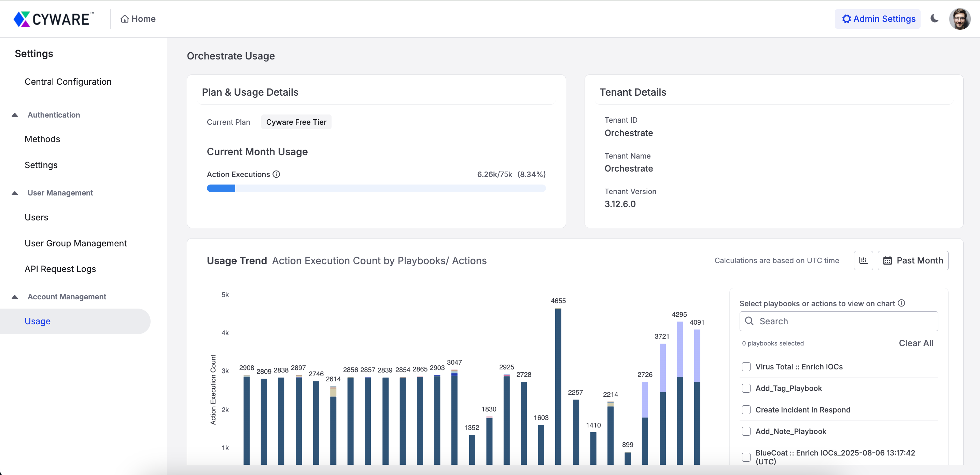Click the Home icon in header

124,19
